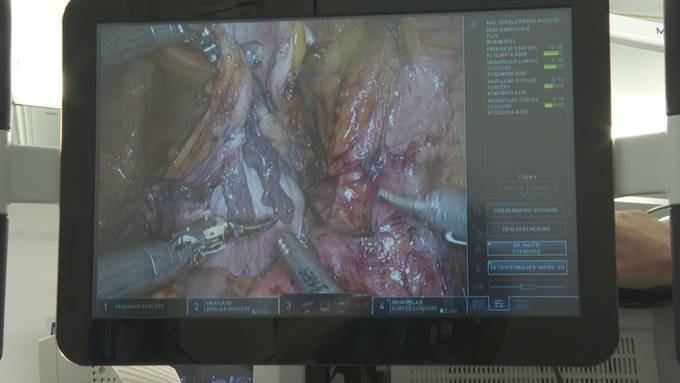Tap the Patientenwagen button
This screenshot has height=383, width=680.
(527, 268)
